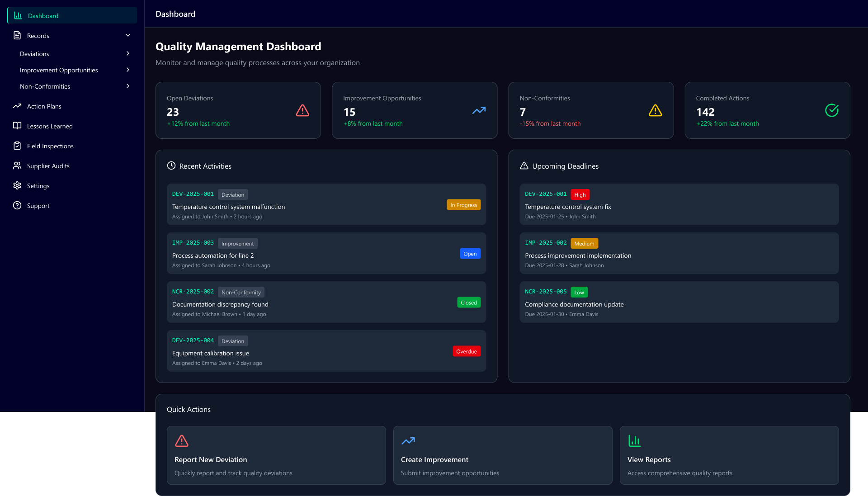This screenshot has height=496, width=868.
Task: Click the Supplier Audits people icon
Action: [17, 165]
